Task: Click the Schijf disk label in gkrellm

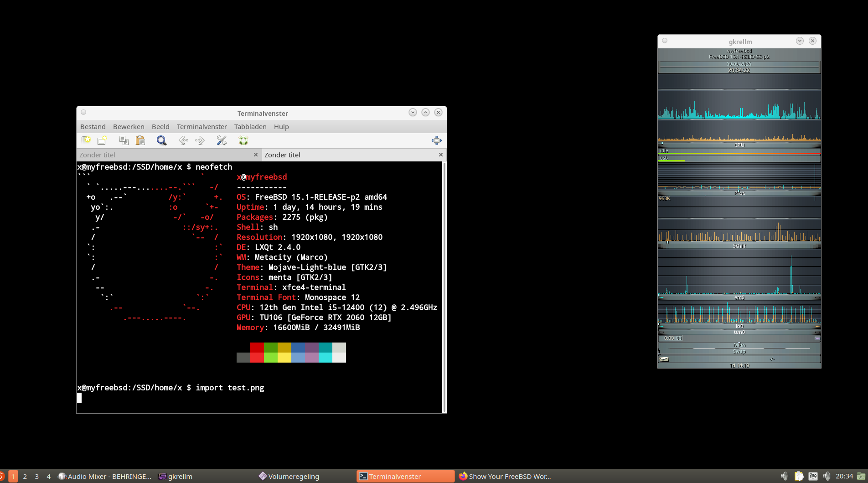Action: [x=739, y=246]
